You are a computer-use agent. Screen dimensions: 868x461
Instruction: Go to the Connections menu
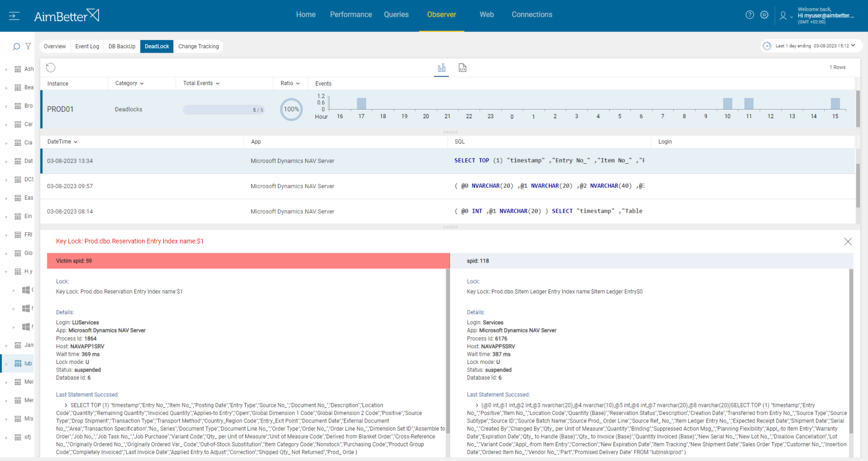pos(532,15)
